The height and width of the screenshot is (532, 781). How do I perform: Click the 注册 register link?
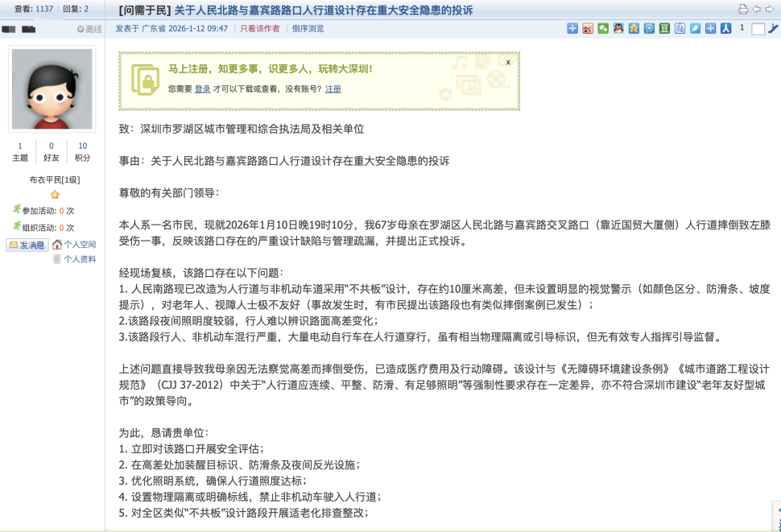(x=333, y=89)
